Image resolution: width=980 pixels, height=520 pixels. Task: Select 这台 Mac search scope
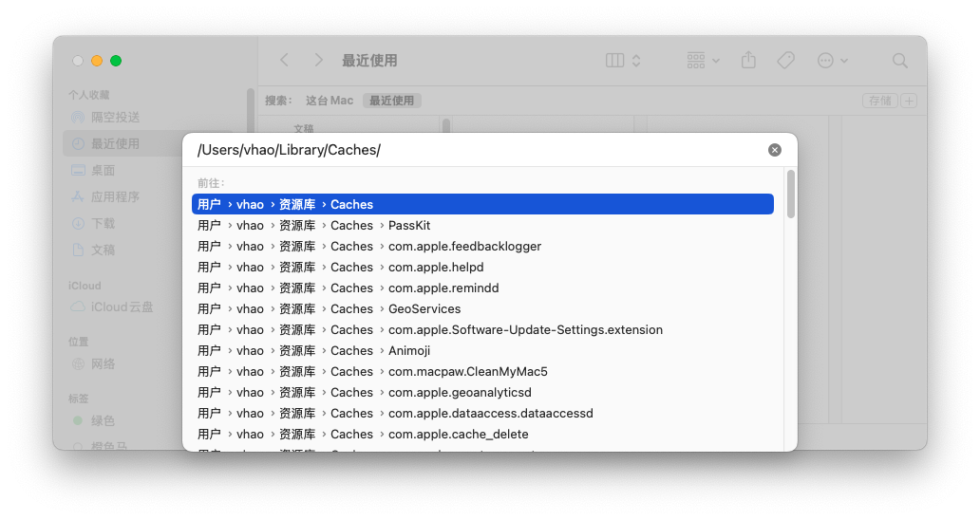coord(329,101)
